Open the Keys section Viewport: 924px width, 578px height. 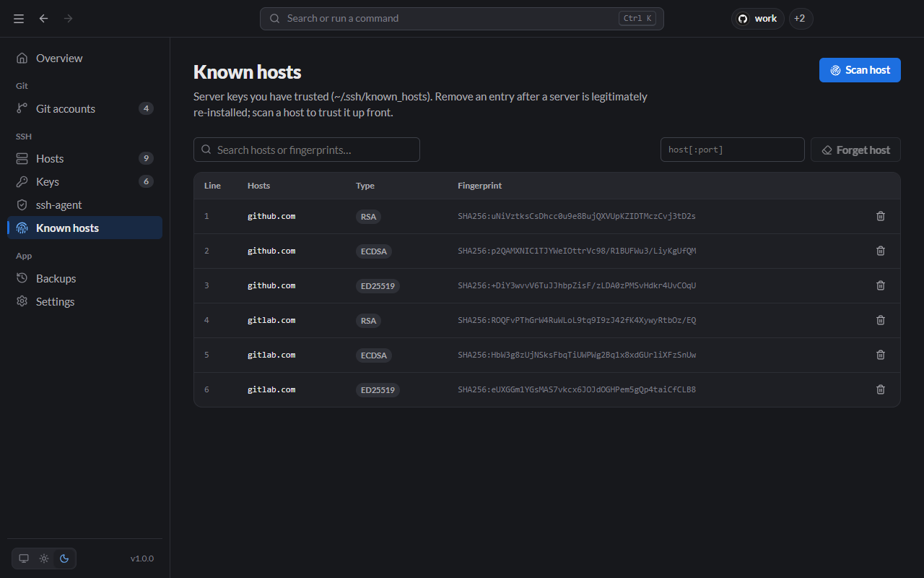(x=85, y=181)
